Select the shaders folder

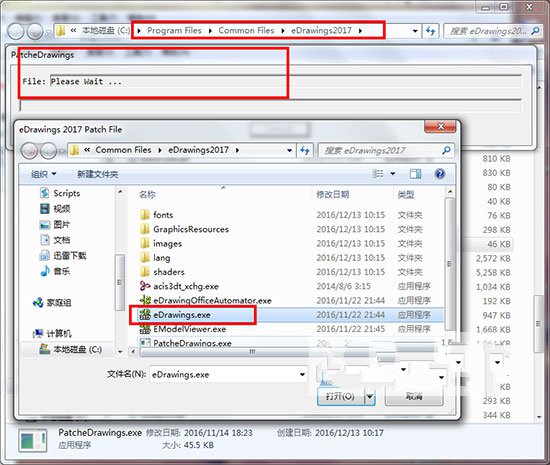pos(162,272)
